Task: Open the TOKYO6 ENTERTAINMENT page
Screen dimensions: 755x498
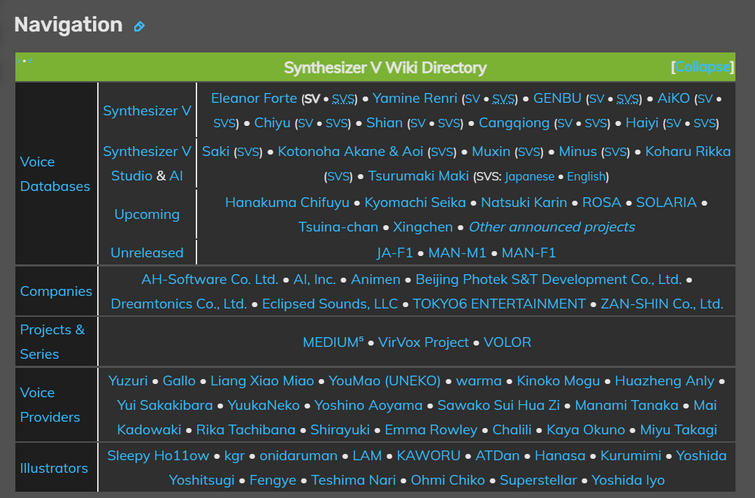Action: [x=499, y=304]
